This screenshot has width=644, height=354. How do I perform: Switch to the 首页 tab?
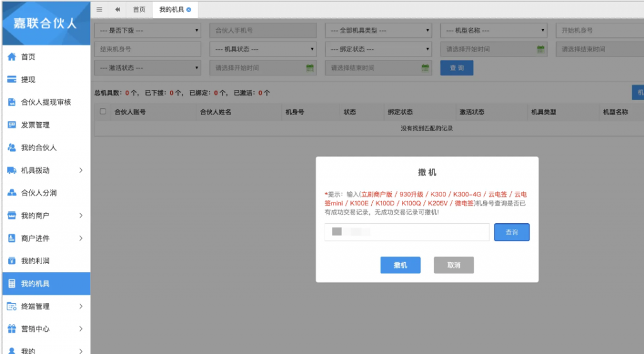[x=139, y=9]
